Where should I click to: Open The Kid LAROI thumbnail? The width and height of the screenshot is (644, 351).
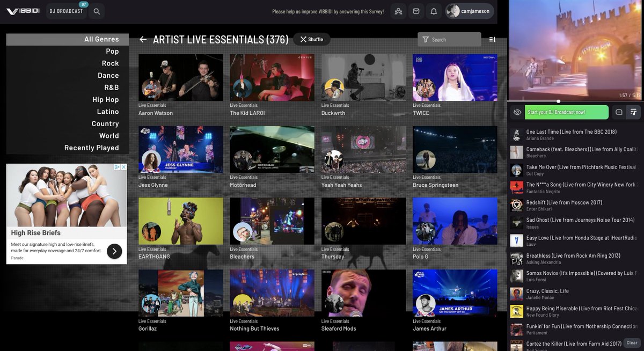coord(272,77)
